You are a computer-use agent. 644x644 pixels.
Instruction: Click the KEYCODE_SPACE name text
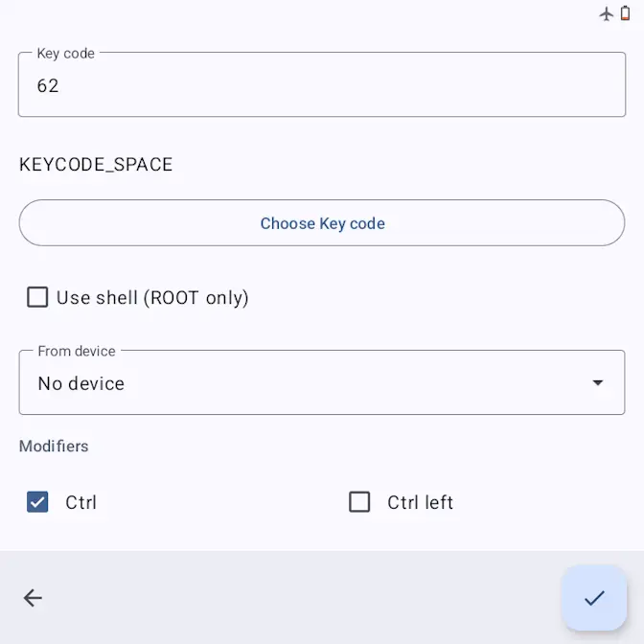(96, 165)
